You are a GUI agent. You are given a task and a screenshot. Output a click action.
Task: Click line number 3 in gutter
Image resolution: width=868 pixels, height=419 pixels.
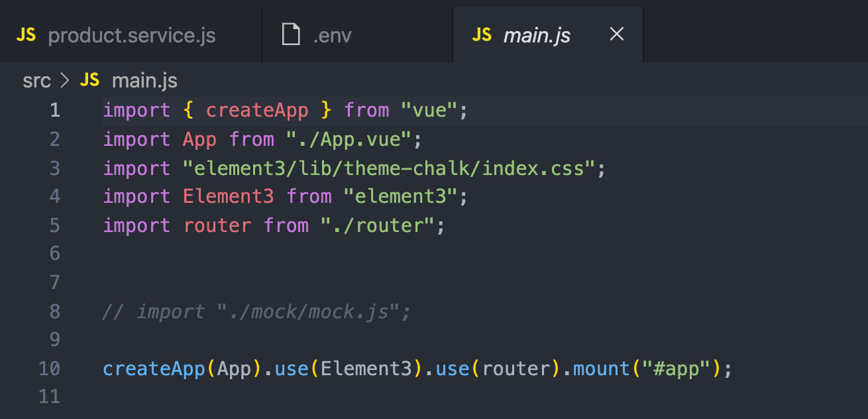click(x=54, y=168)
